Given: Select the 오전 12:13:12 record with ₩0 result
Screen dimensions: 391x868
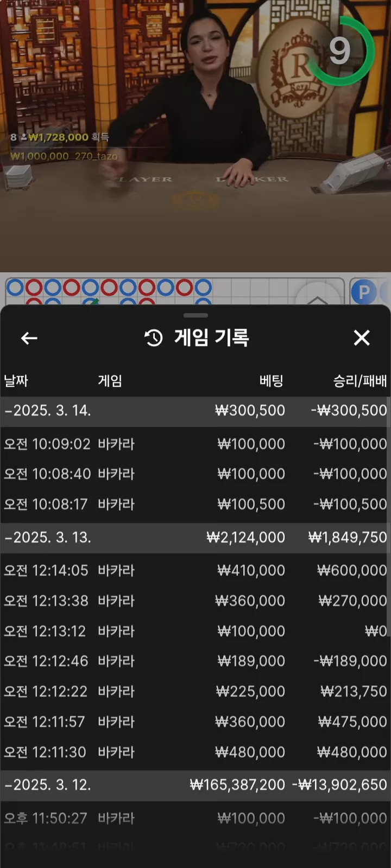Looking at the screenshot, I should (195, 631).
